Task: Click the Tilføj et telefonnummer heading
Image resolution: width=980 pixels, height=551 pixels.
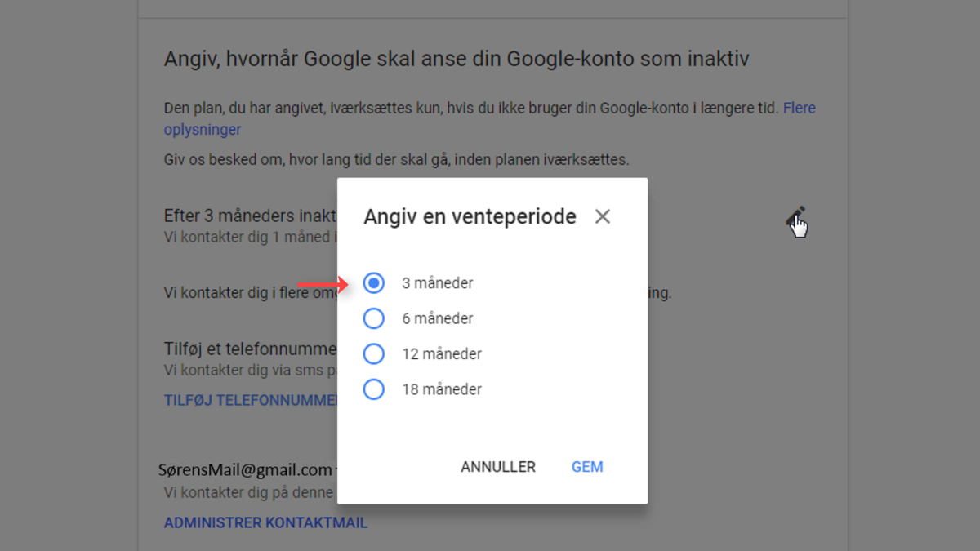Action: [x=250, y=349]
